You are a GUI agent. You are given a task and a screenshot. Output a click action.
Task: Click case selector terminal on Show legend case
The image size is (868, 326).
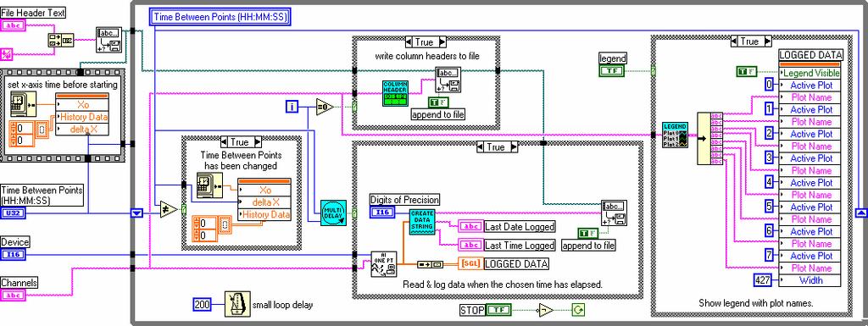[x=654, y=71]
